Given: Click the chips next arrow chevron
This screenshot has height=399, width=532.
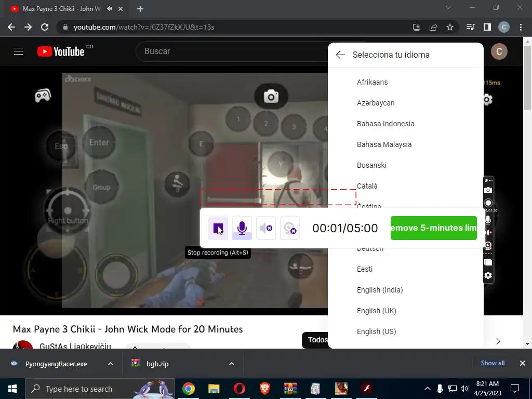Looking at the screenshot, I should tap(498, 341).
